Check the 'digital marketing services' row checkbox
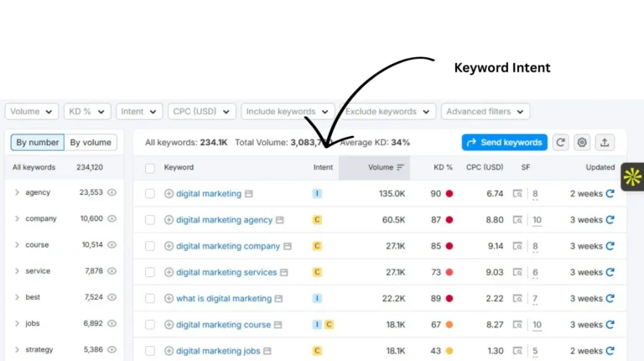This screenshot has height=361, width=644. [x=150, y=272]
